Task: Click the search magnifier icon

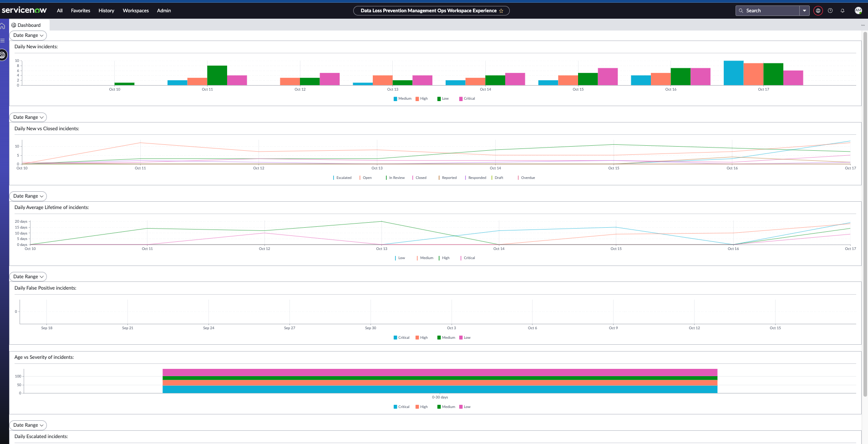Action: pyautogui.click(x=741, y=10)
